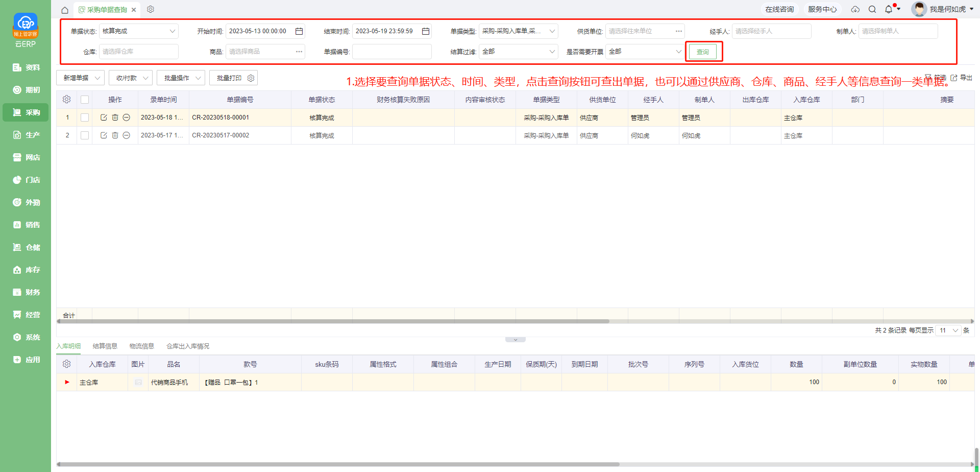980x472 pixels.
Task: Tick the checkbox for row 1
Action: pos(85,117)
